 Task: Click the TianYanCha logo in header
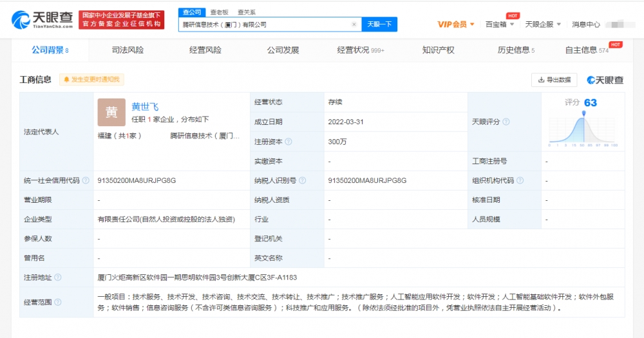pos(40,19)
